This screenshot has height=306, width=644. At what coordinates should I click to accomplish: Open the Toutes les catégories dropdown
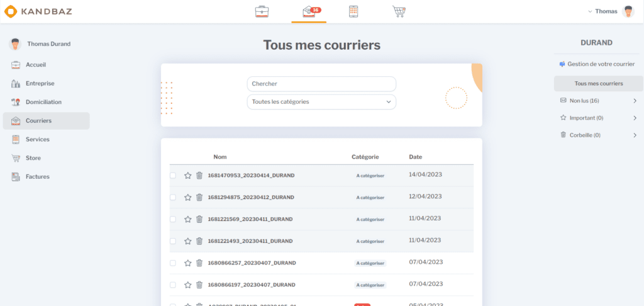pos(321,102)
